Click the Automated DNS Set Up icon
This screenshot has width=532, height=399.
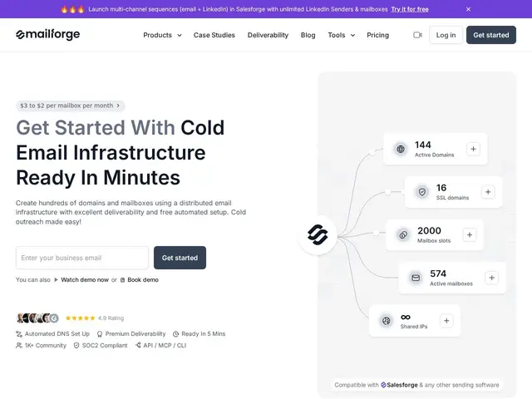click(19, 334)
